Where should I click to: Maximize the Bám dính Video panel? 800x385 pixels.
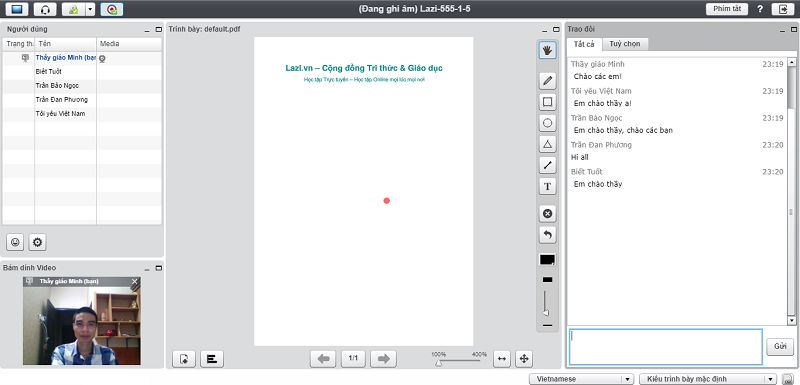[x=159, y=268]
